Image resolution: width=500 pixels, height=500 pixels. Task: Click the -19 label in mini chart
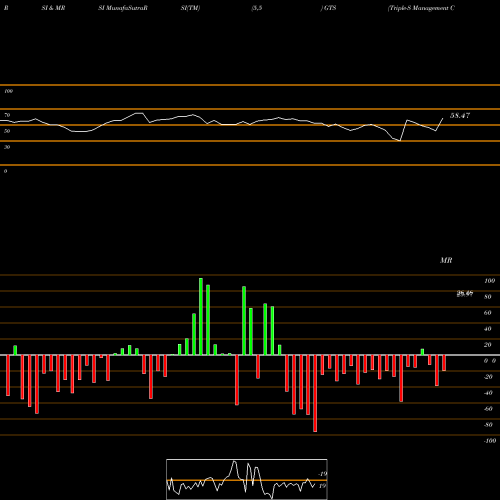[x=322, y=474]
